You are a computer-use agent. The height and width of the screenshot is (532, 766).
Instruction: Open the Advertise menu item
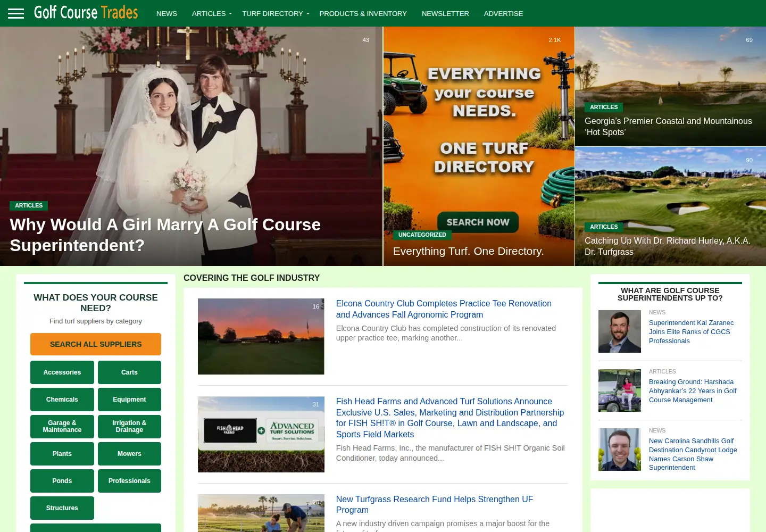pos(503,13)
